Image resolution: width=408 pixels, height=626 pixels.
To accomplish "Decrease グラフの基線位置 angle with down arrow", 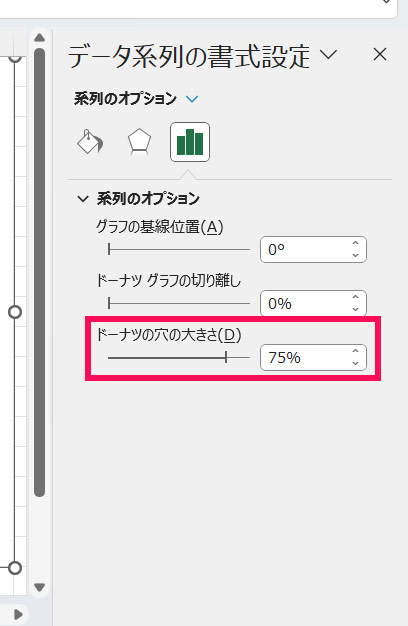I will 355,255.
